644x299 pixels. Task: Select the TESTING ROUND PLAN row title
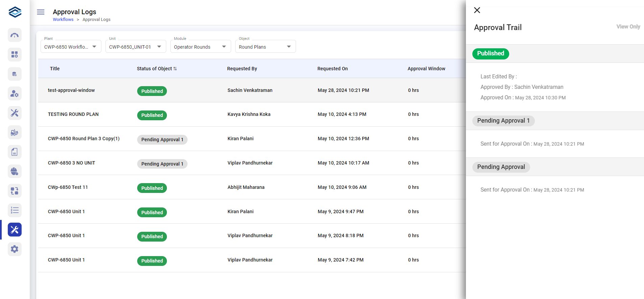tap(73, 114)
